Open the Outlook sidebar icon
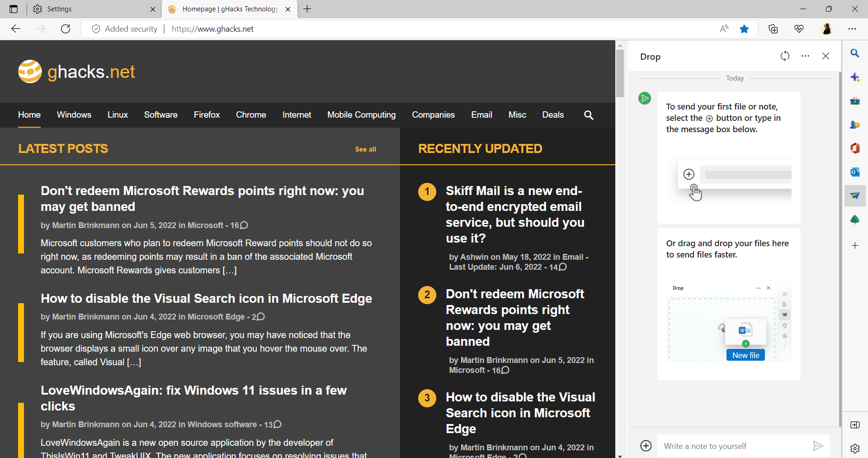The width and height of the screenshot is (868, 458). (855, 172)
